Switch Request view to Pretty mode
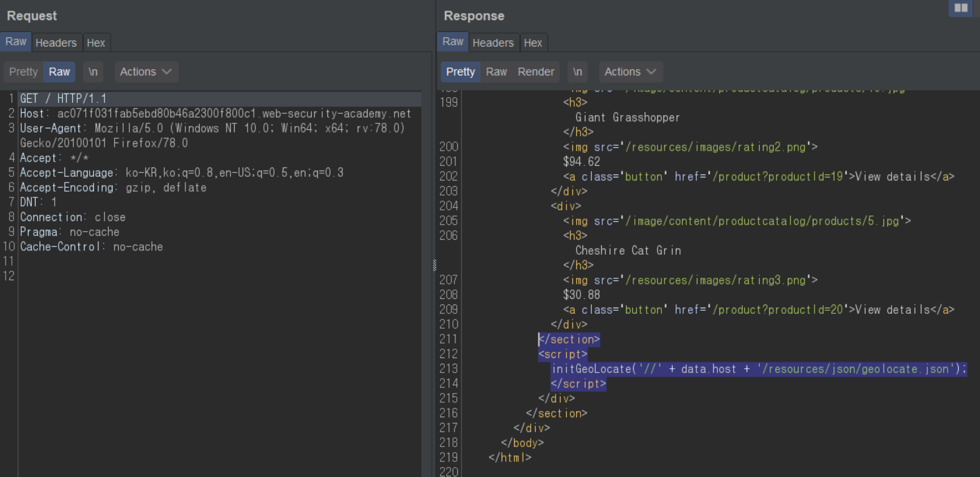 pos(24,72)
